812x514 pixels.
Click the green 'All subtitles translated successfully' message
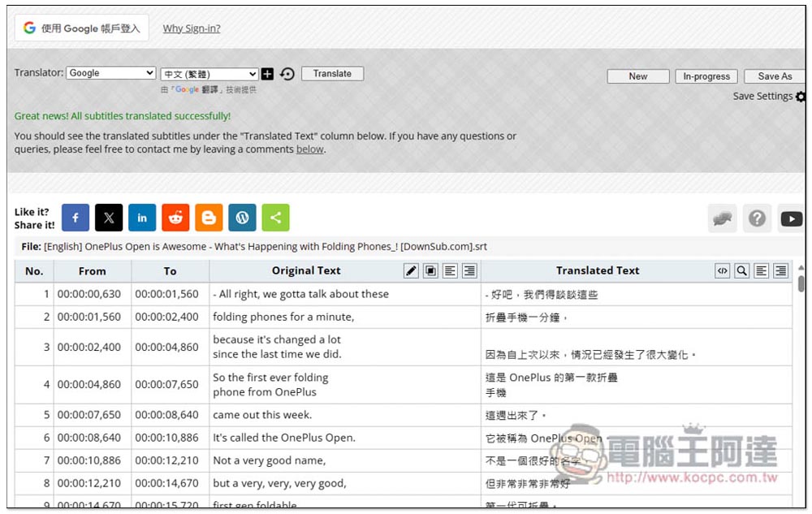tap(123, 116)
